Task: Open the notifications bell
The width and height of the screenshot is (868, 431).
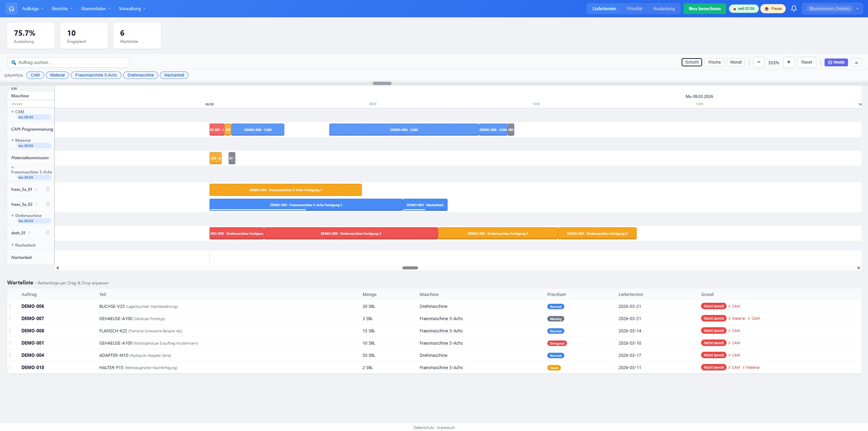Action: (x=794, y=9)
